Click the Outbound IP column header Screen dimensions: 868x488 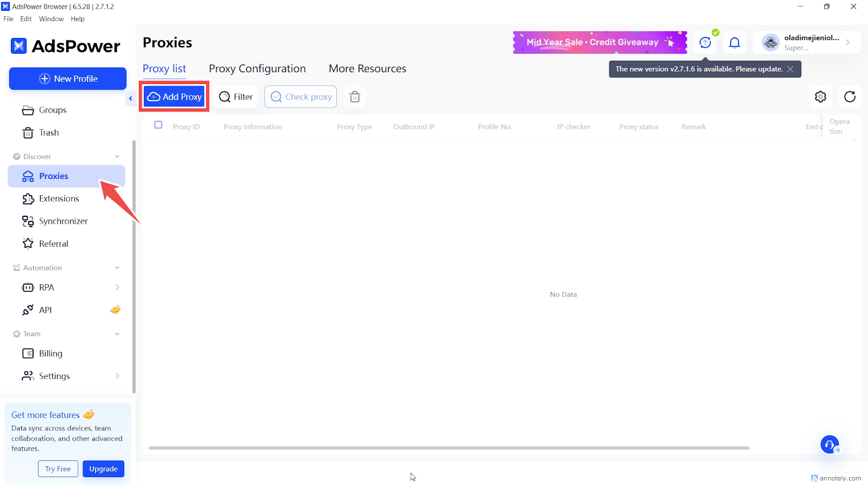(414, 127)
